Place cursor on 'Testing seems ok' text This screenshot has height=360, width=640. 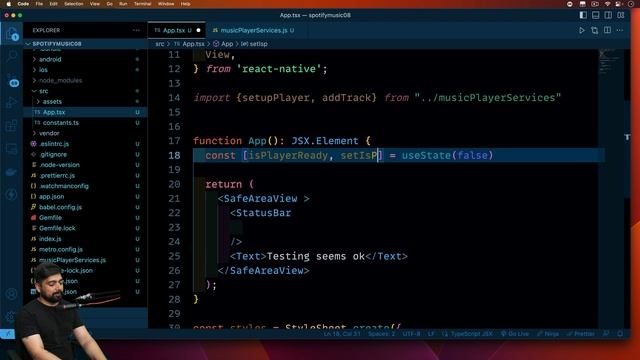point(316,256)
